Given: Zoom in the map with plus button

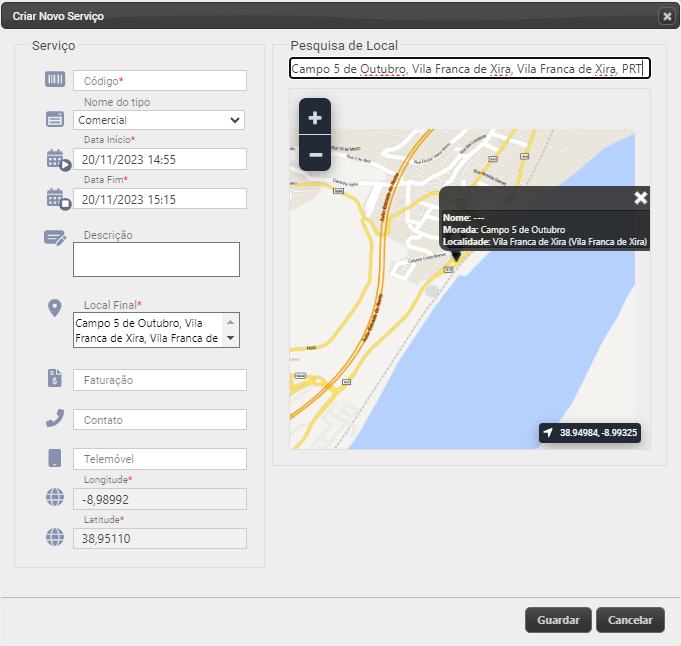Looking at the screenshot, I should tap(315, 117).
